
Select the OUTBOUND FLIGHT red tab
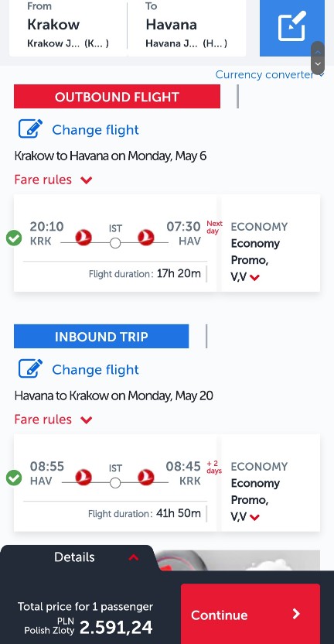pyautogui.click(x=117, y=97)
